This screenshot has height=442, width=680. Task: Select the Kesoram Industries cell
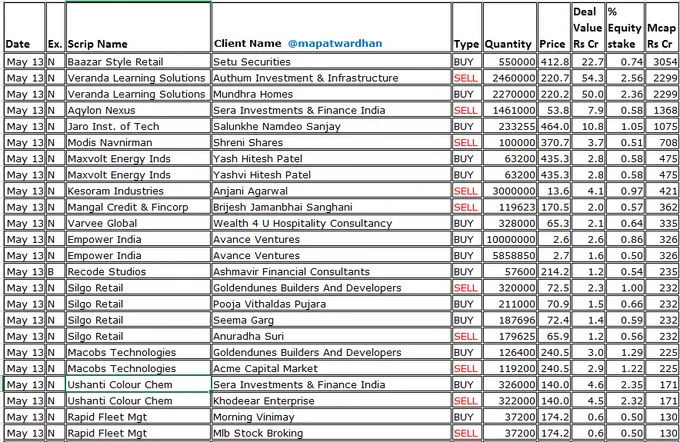138,191
